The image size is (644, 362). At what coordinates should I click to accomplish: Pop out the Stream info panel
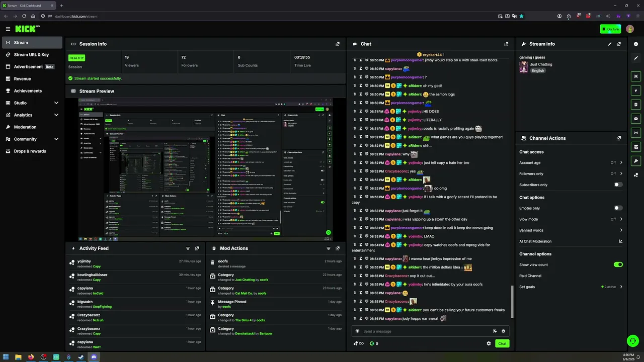coord(619,44)
